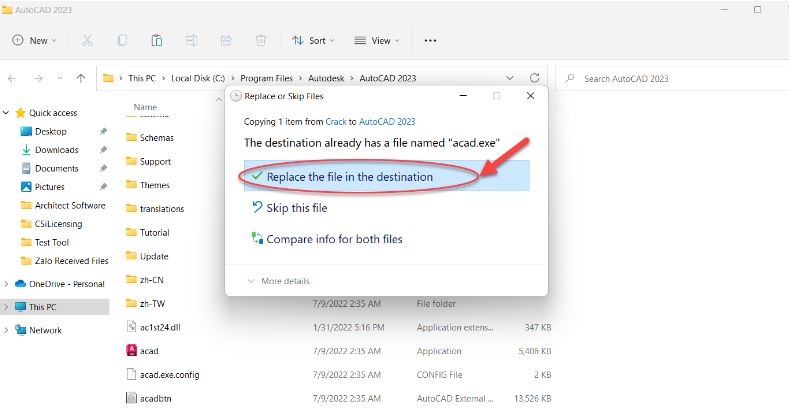Expand the This PC node
The width and height of the screenshot is (789, 408).
coord(6,307)
